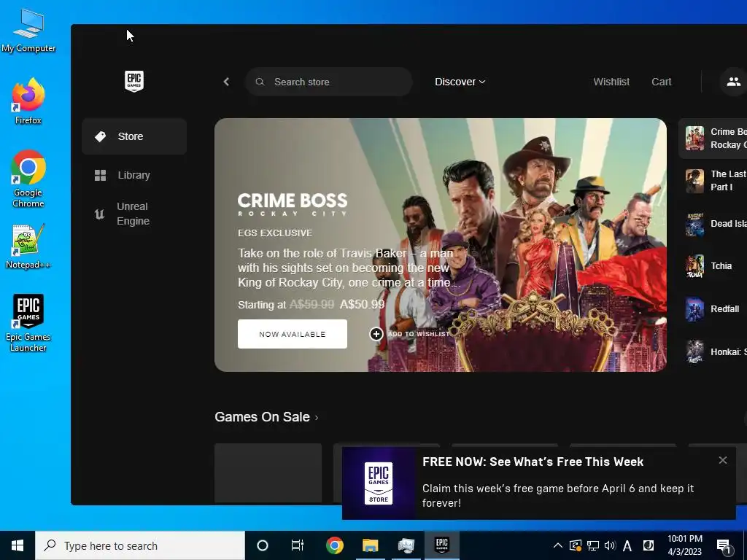Select the Firefox desktop shortcut
747x560 pixels.
28,101
